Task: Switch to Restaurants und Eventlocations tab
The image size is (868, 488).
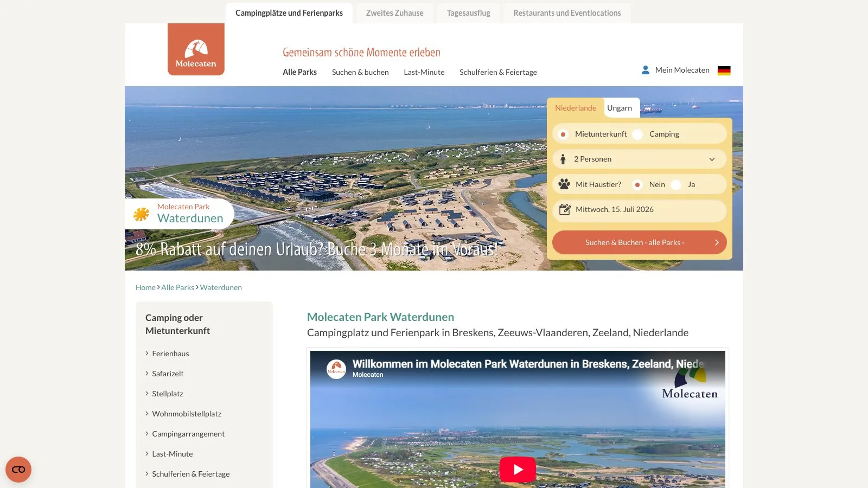Action: pos(567,13)
